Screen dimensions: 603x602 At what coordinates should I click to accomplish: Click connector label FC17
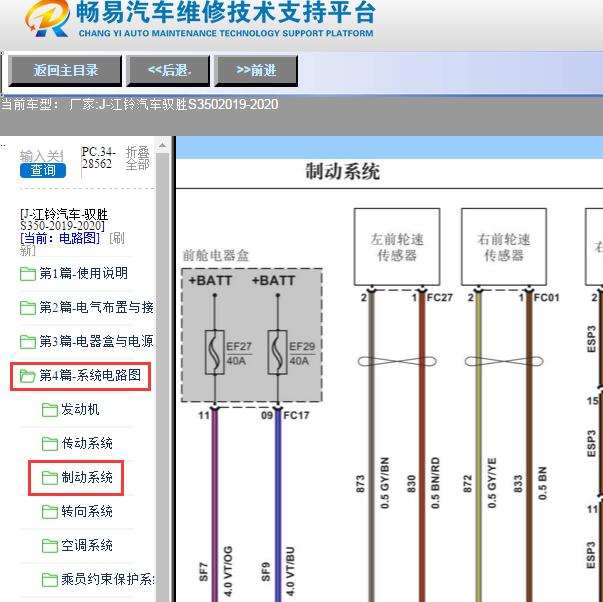296,415
